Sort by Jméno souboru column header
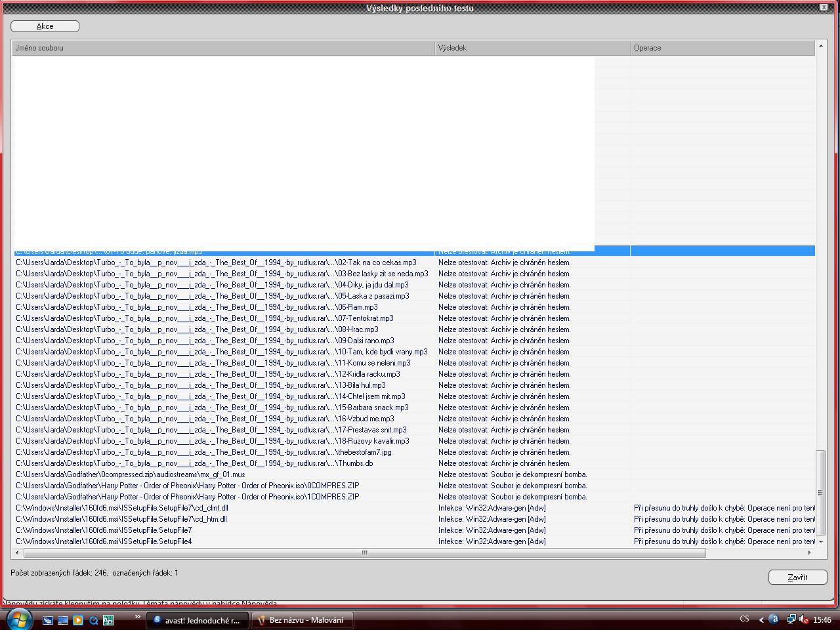840x630 pixels. tap(223, 48)
